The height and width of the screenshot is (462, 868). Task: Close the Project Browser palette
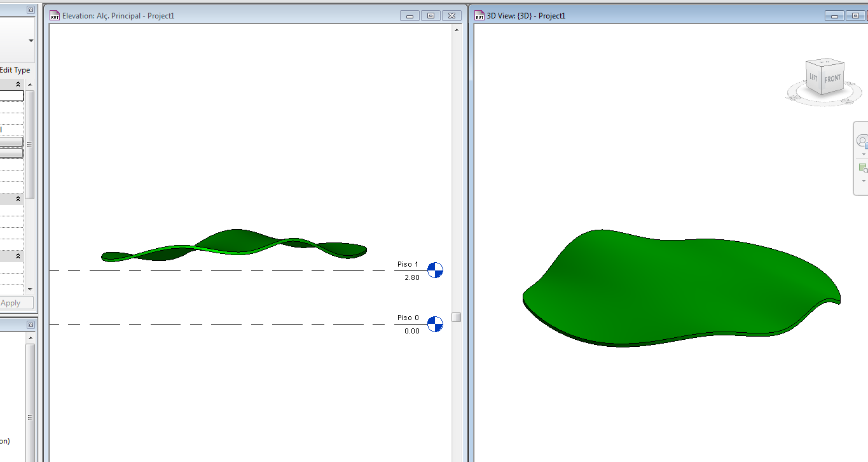31,325
